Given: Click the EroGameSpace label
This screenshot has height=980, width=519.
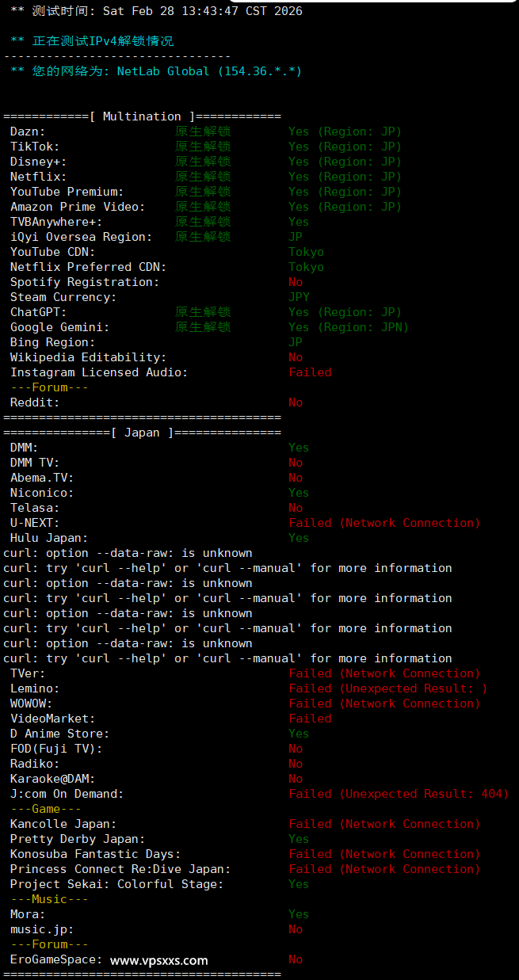Looking at the screenshot, I should 55,959.
